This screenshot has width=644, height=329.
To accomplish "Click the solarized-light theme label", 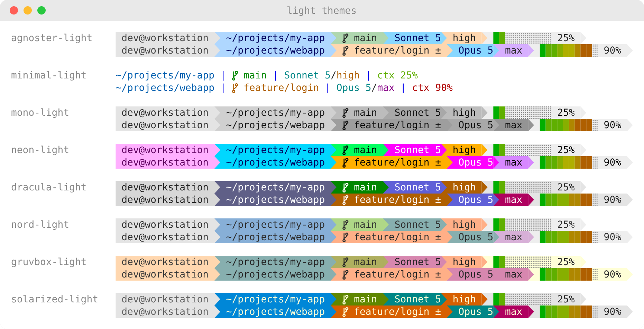I will (x=55, y=299).
